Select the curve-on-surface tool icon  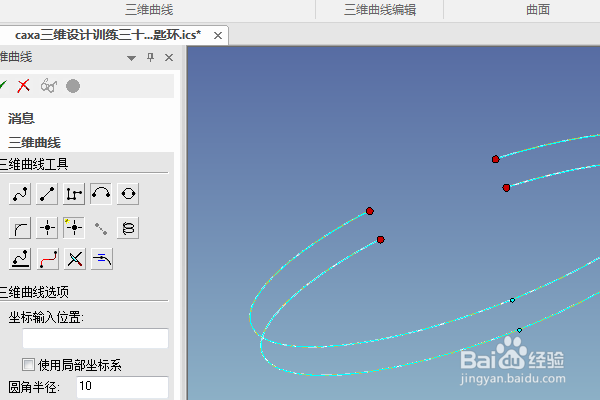coord(20,259)
